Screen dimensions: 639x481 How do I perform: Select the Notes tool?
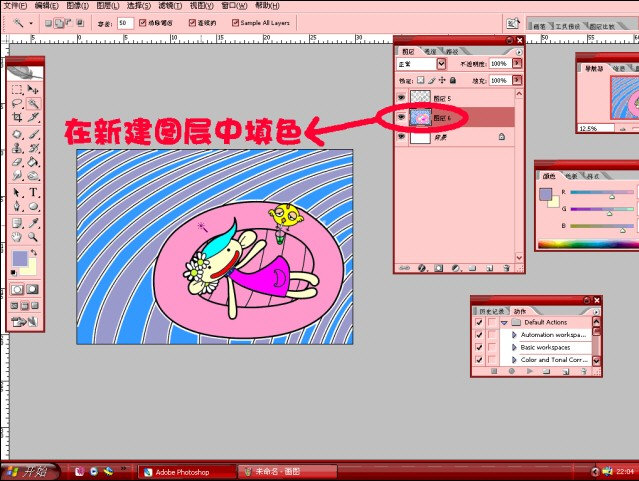click(x=17, y=223)
